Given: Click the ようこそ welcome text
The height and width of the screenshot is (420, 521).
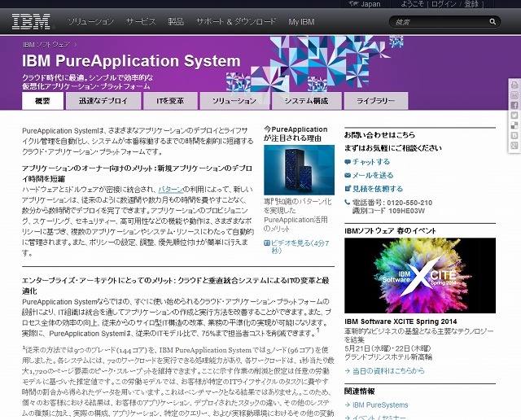Looking at the screenshot, I should [412, 4].
